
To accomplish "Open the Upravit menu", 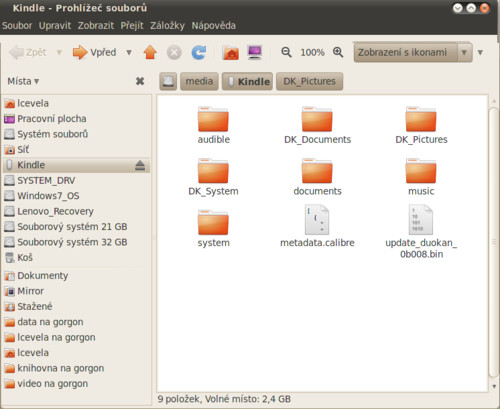I will (55, 25).
